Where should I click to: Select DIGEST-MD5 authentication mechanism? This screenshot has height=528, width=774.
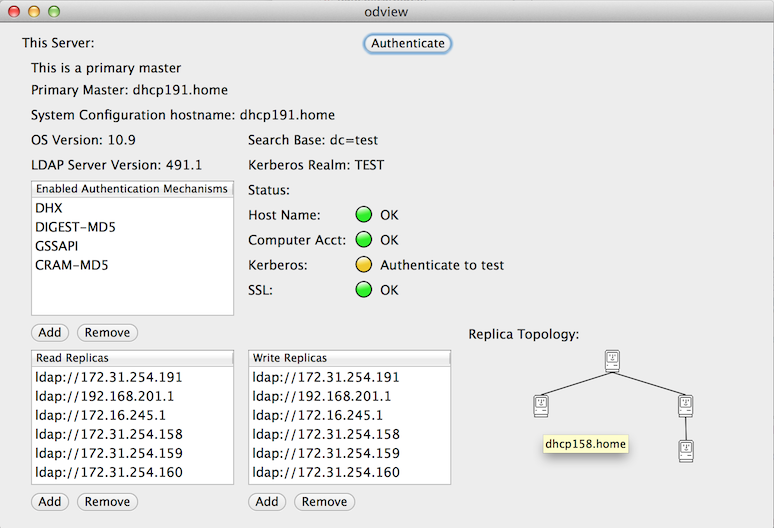click(75, 227)
